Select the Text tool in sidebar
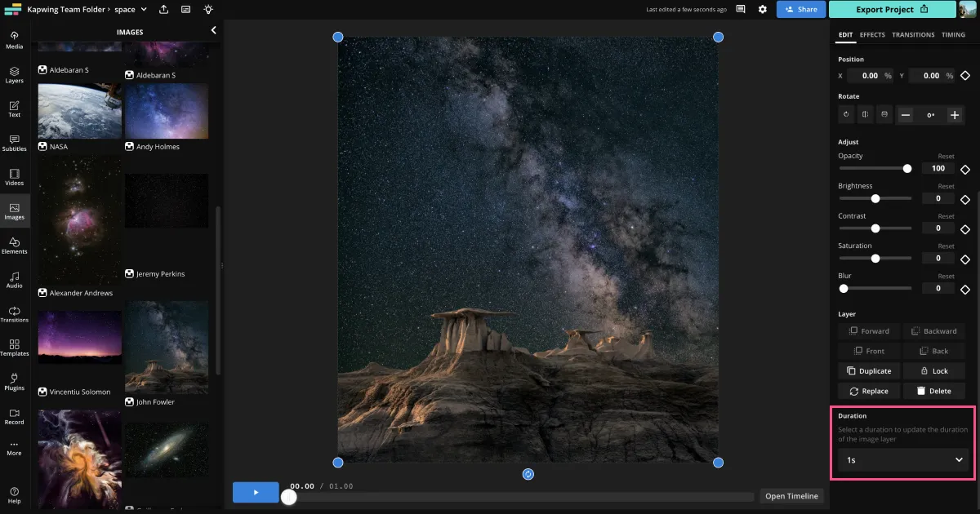The image size is (980, 514). (15, 109)
